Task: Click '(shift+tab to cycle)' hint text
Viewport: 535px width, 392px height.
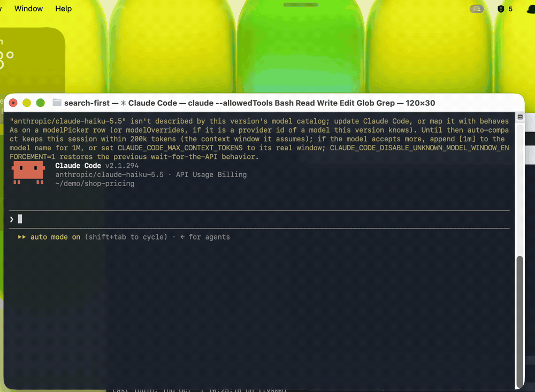Action: click(x=126, y=237)
